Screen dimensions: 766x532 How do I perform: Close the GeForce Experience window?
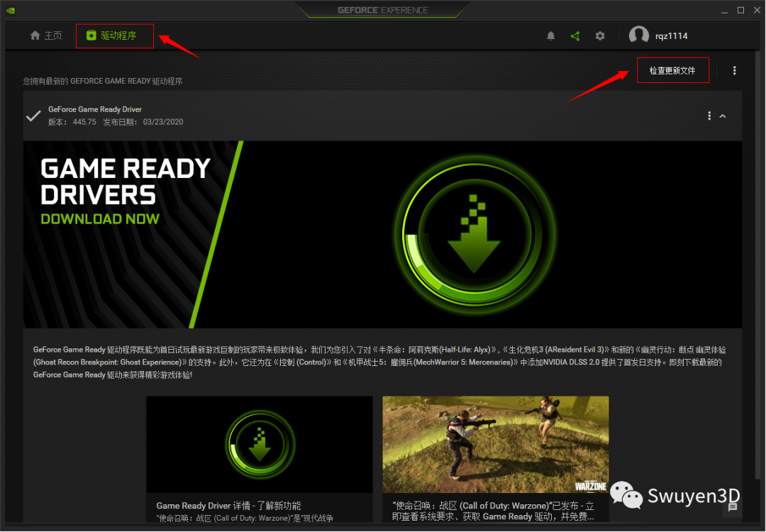pos(757,10)
